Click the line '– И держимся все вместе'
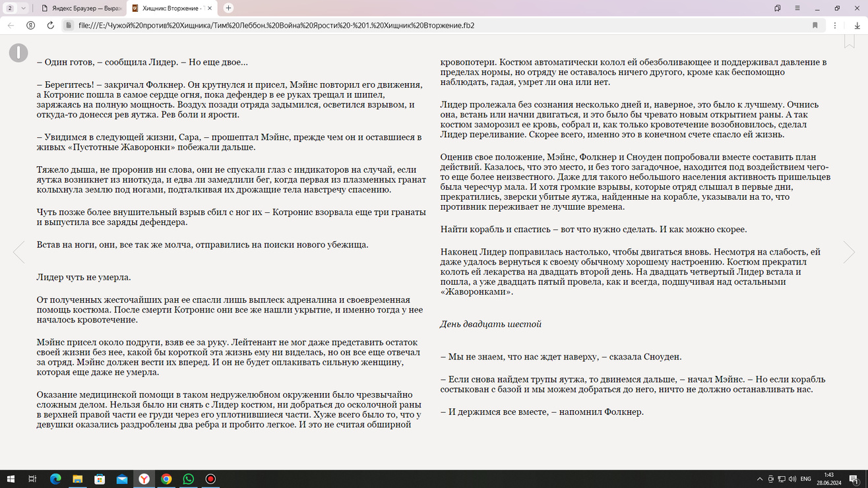This screenshot has height=488, width=868. pyautogui.click(x=495, y=412)
